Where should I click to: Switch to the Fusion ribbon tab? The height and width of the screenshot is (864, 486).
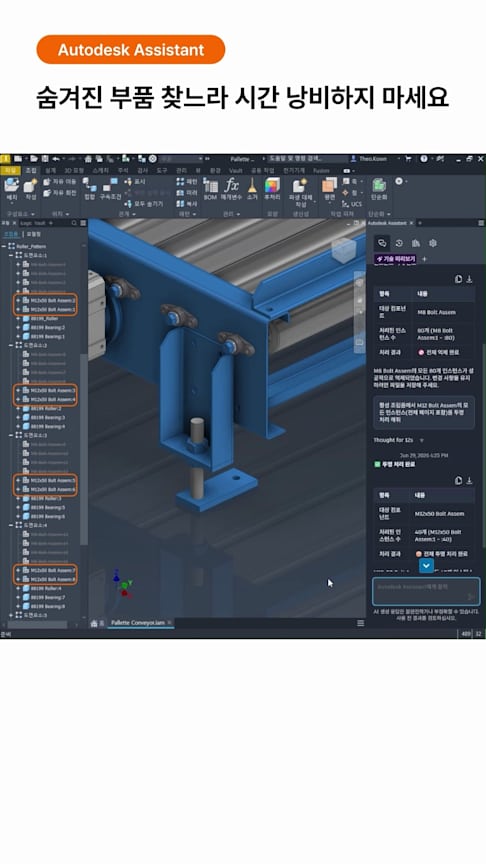321,170
